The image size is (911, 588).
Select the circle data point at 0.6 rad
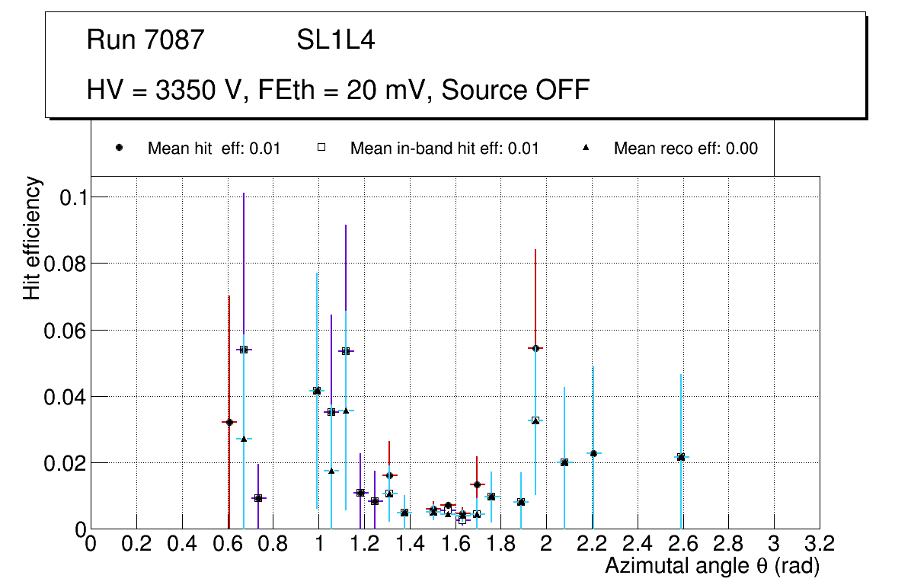(229, 422)
